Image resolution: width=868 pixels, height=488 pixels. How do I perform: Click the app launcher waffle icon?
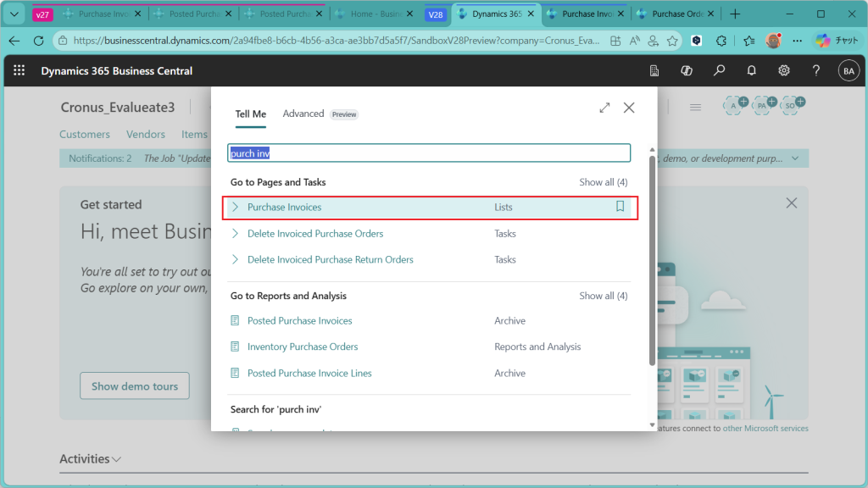(x=19, y=71)
